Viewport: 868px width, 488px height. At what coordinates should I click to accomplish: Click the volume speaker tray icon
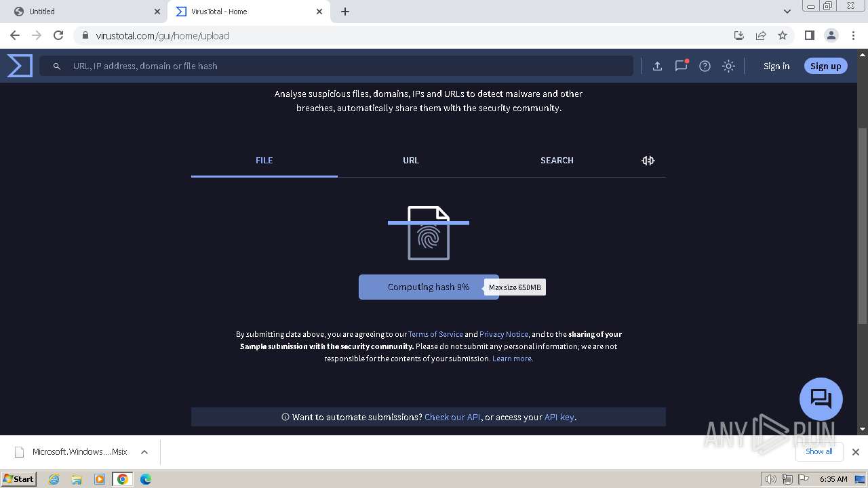coord(770,479)
